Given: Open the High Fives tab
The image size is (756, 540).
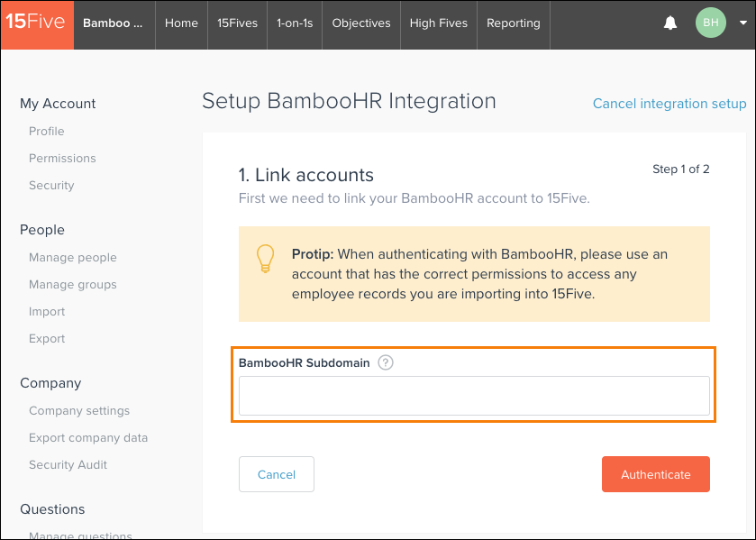Looking at the screenshot, I should 439,23.
